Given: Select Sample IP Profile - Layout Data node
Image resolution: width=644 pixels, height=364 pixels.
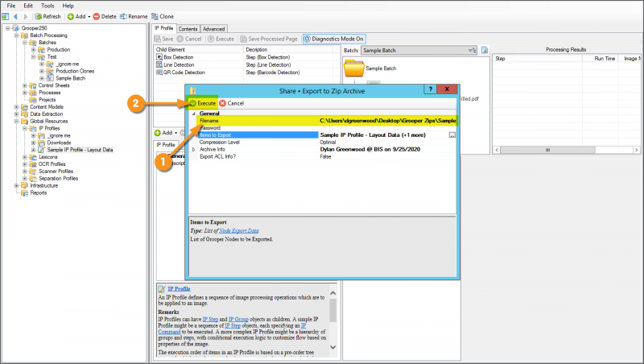Looking at the screenshot, I should pos(80,150).
